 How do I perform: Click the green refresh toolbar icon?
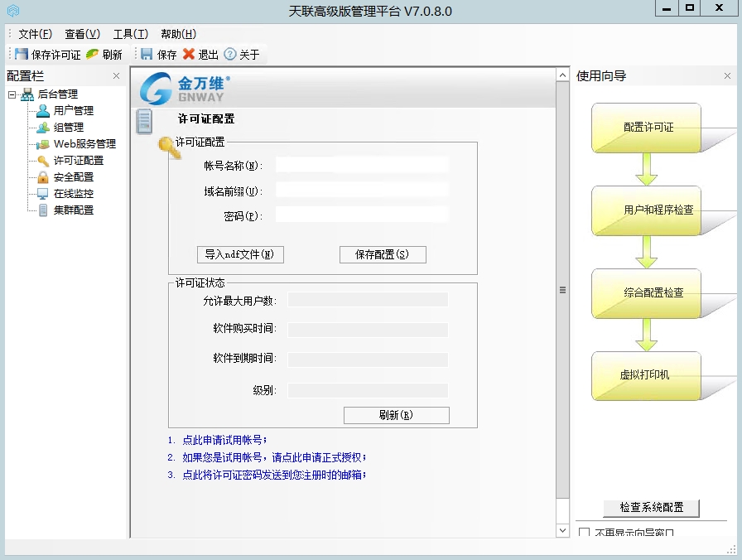tap(92, 55)
